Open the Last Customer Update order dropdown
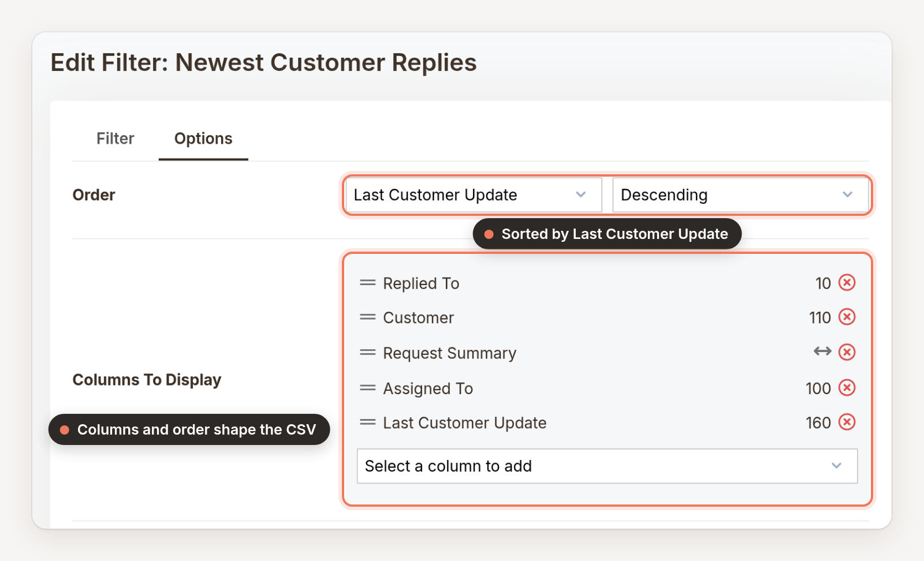Image resolution: width=924 pixels, height=561 pixels. click(x=474, y=195)
